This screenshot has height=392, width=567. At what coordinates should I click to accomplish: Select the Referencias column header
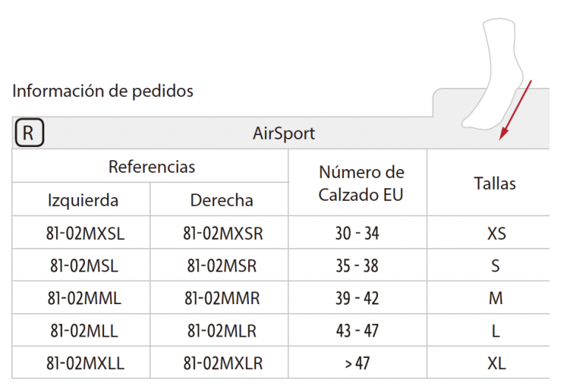pos(151,167)
